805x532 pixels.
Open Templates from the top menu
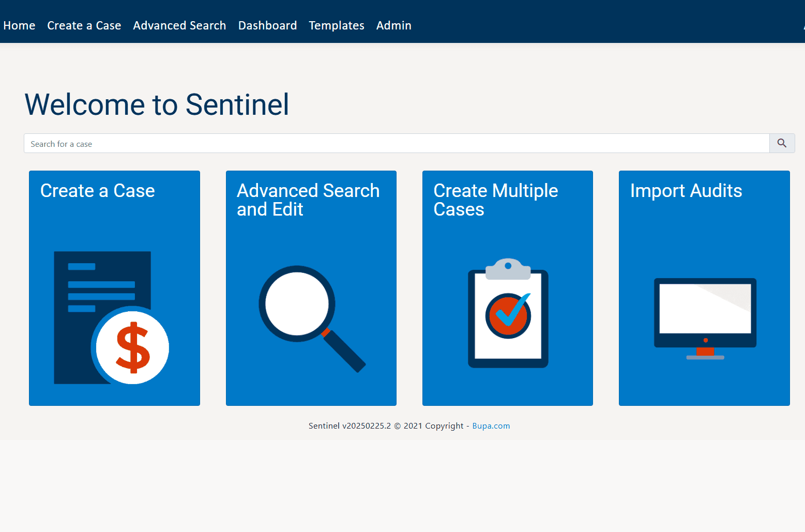point(336,25)
